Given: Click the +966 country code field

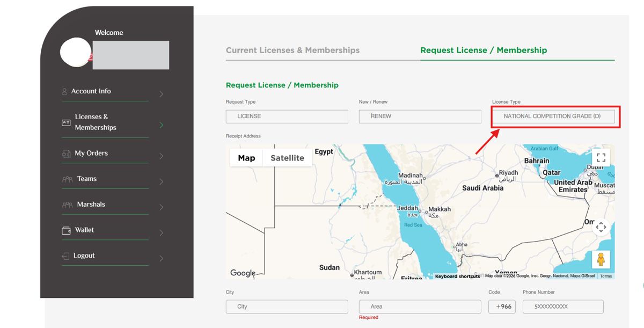Looking at the screenshot, I should (x=502, y=307).
